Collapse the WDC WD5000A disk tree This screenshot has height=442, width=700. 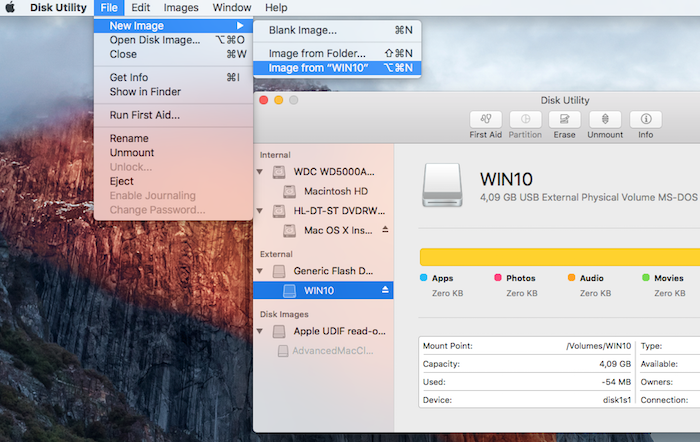coord(261,172)
